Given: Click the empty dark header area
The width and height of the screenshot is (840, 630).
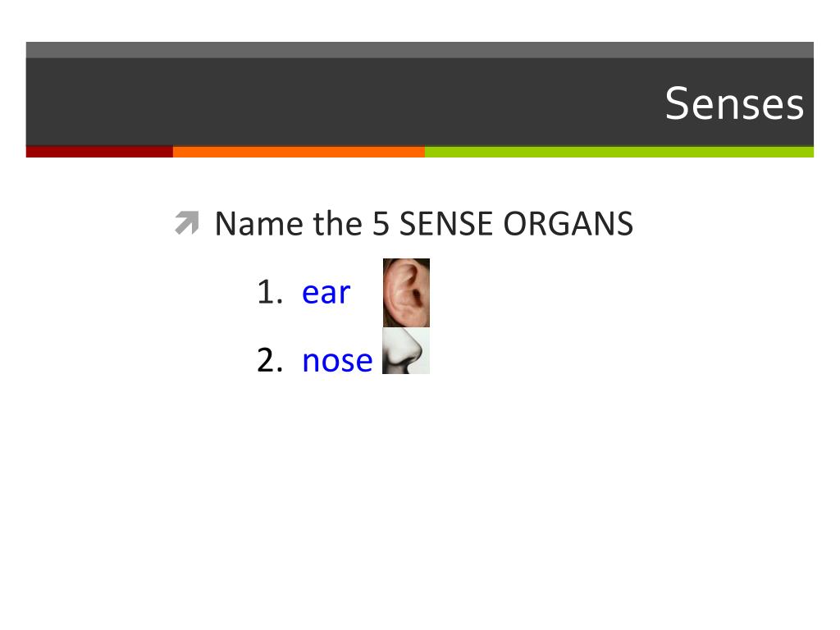Looking at the screenshot, I should click(343, 102).
